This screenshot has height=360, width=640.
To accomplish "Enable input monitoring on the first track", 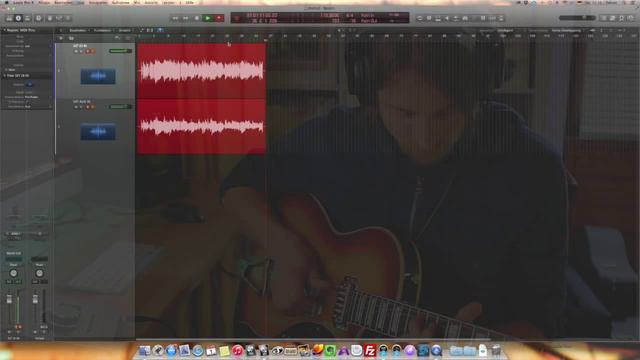I will [x=93, y=51].
